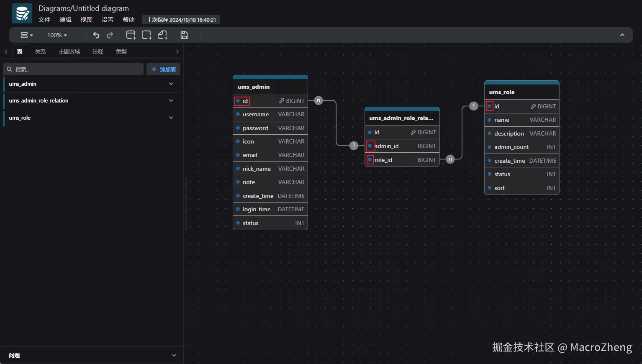The height and width of the screenshot is (364, 642).
Task: Click the username field in ums_admin
Action: 270,114
